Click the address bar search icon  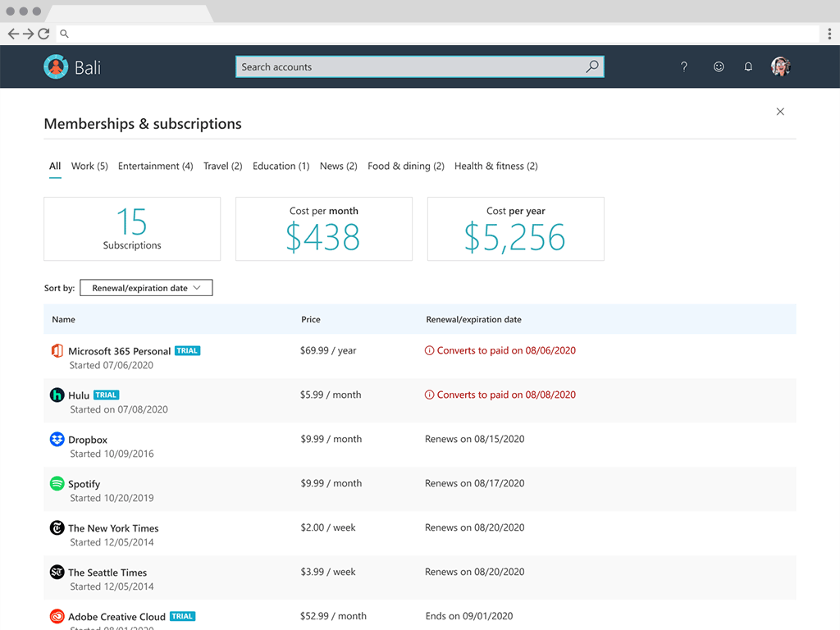64,34
